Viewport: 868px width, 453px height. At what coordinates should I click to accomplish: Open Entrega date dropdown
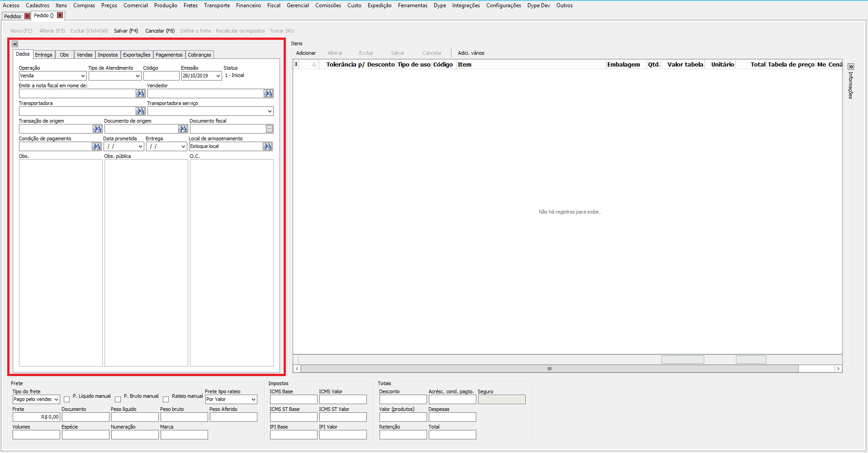183,147
